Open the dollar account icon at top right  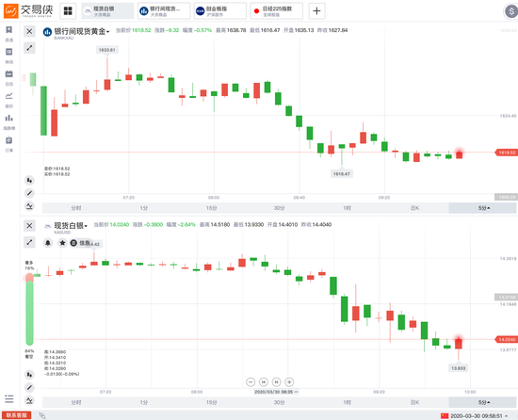pyautogui.click(x=510, y=11)
